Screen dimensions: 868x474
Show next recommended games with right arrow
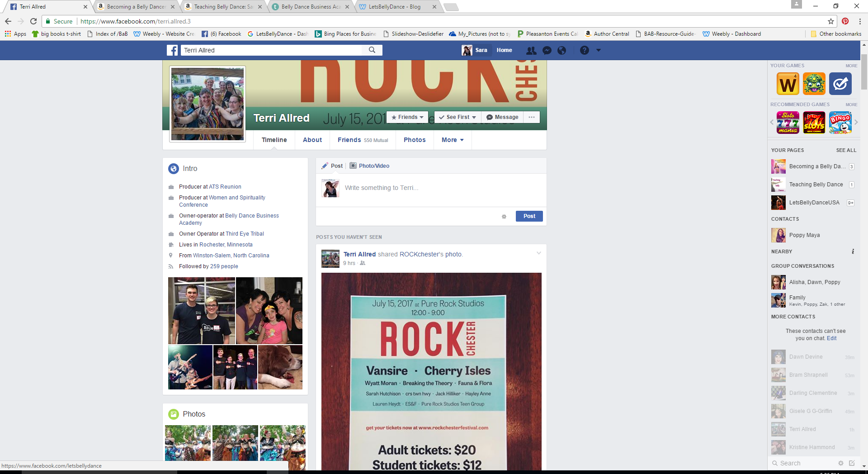(856, 122)
